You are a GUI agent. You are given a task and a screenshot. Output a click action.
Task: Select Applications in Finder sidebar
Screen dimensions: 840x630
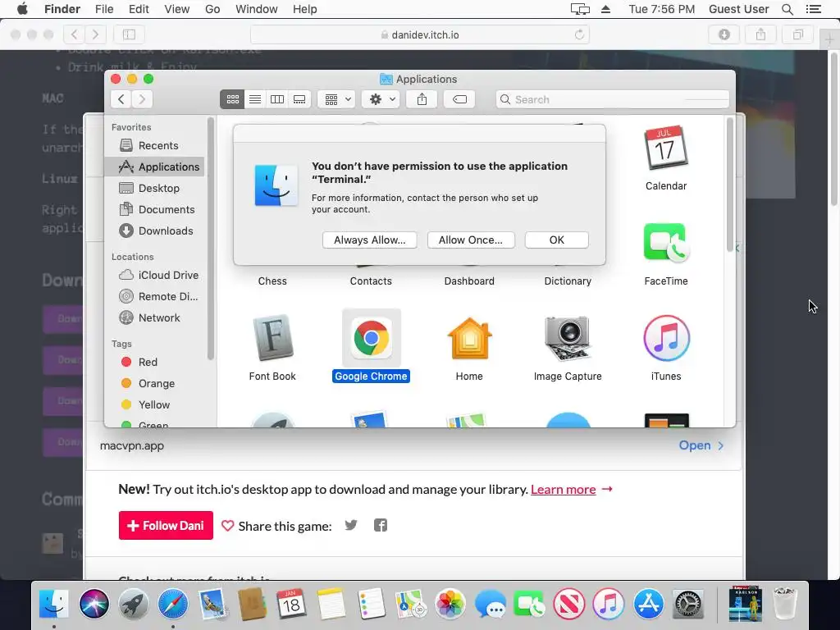pos(154,167)
